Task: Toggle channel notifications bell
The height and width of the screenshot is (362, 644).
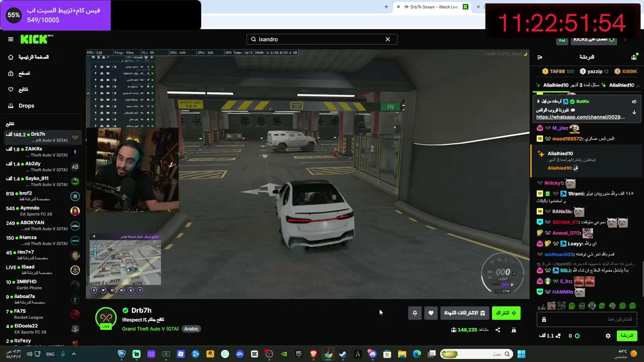Action: pos(415,313)
